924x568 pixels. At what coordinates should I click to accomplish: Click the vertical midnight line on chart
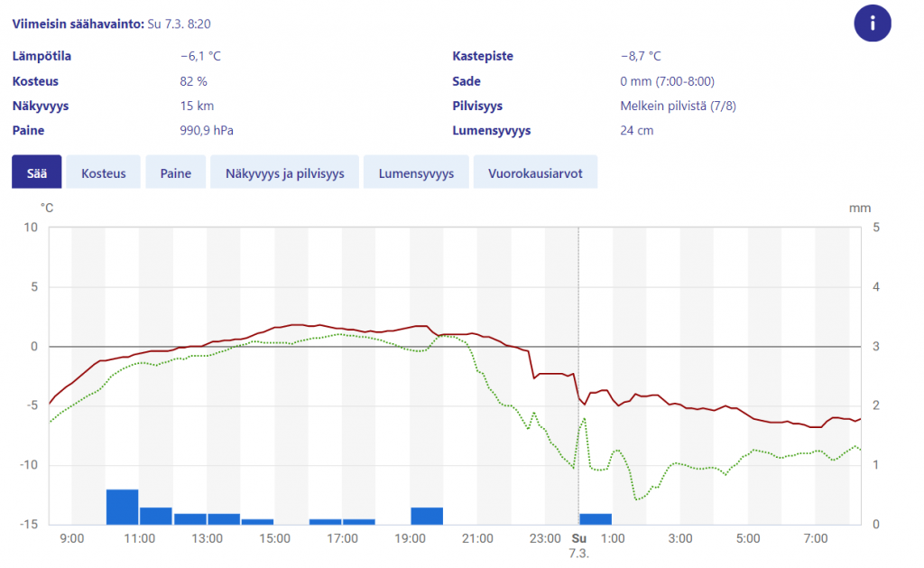point(578,376)
